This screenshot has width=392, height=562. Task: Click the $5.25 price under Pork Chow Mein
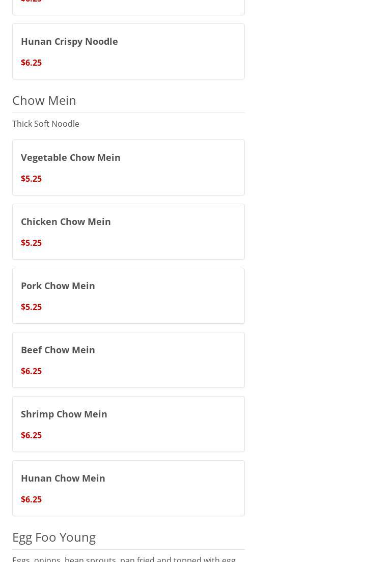click(31, 307)
